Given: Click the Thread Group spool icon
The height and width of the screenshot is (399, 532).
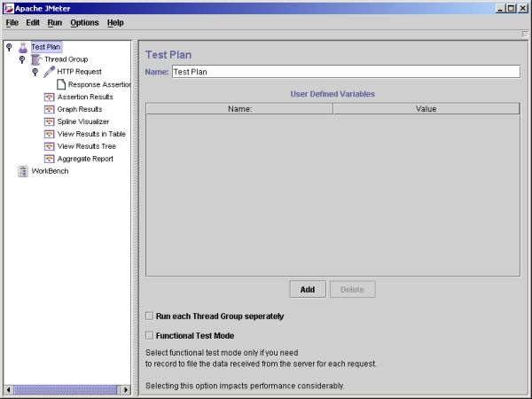Looking at the screenshot, I should 35,59.
